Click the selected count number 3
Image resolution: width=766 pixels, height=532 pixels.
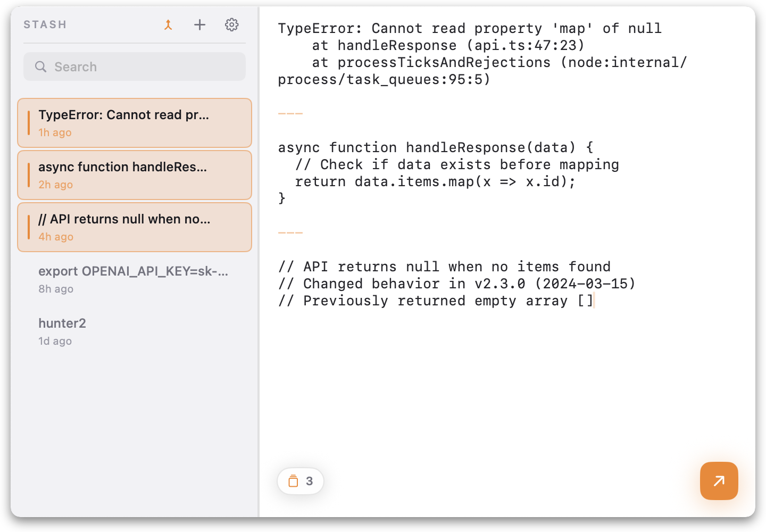pyautogui.click(x=309, y=481)
